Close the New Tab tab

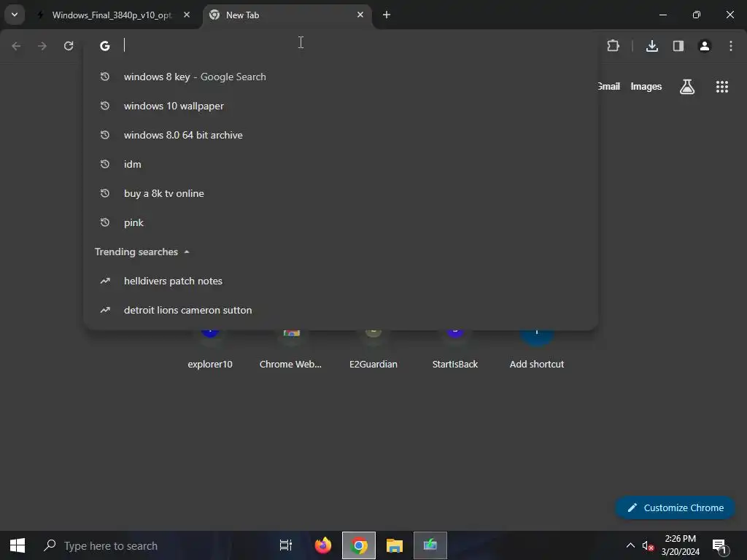click(x=360, y=15)
